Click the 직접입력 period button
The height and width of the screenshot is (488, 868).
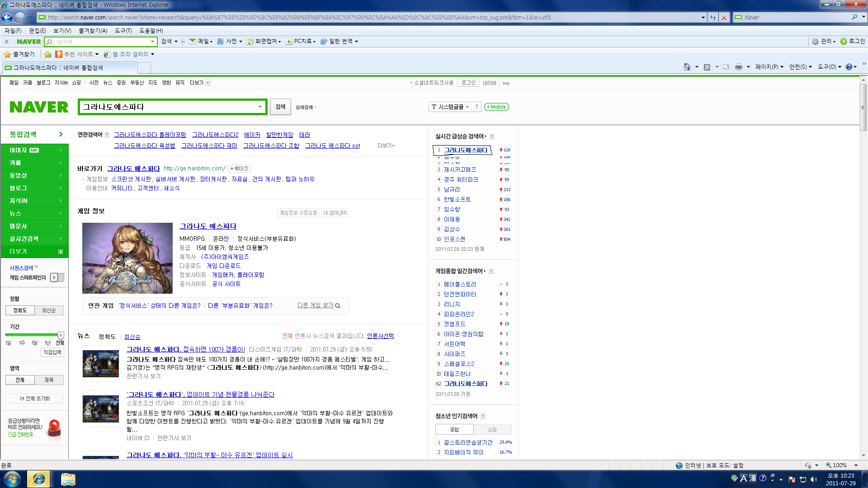(x=52, y=352)
